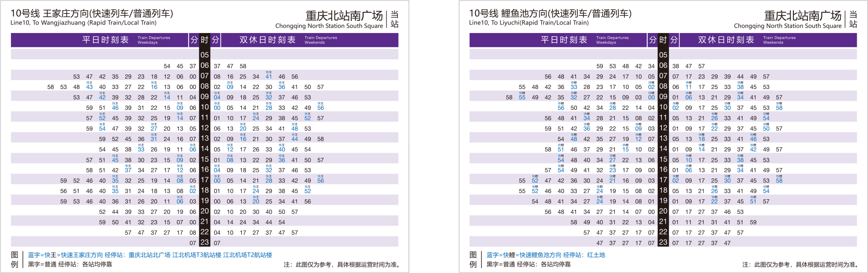Screen dimensions: 868x273
Task: Click the 时 column header on Wangjiazhuang timetable
Action: (205, 40)
